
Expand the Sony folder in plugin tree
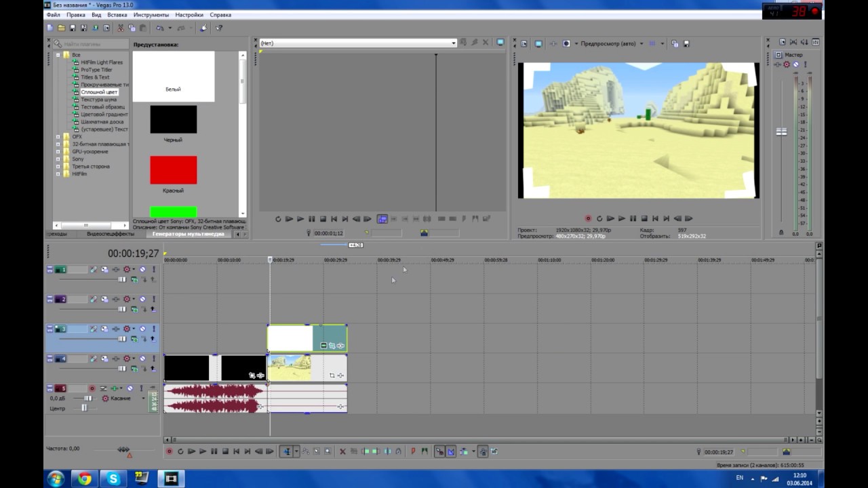(x=58, y=159)
